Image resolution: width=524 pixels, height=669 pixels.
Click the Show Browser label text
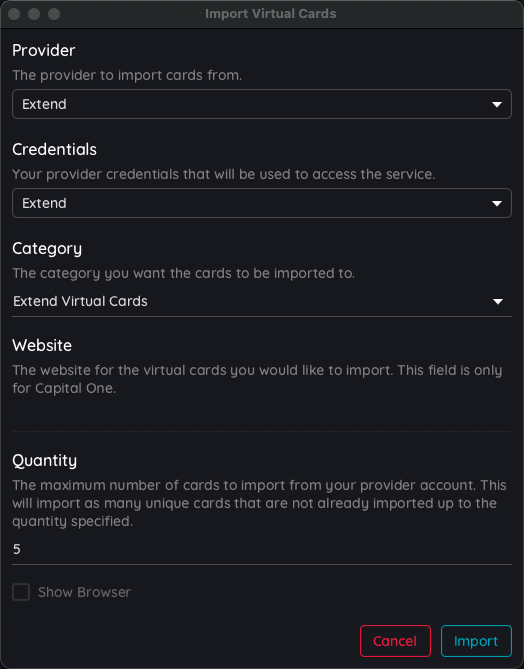(x=84, y=592)
